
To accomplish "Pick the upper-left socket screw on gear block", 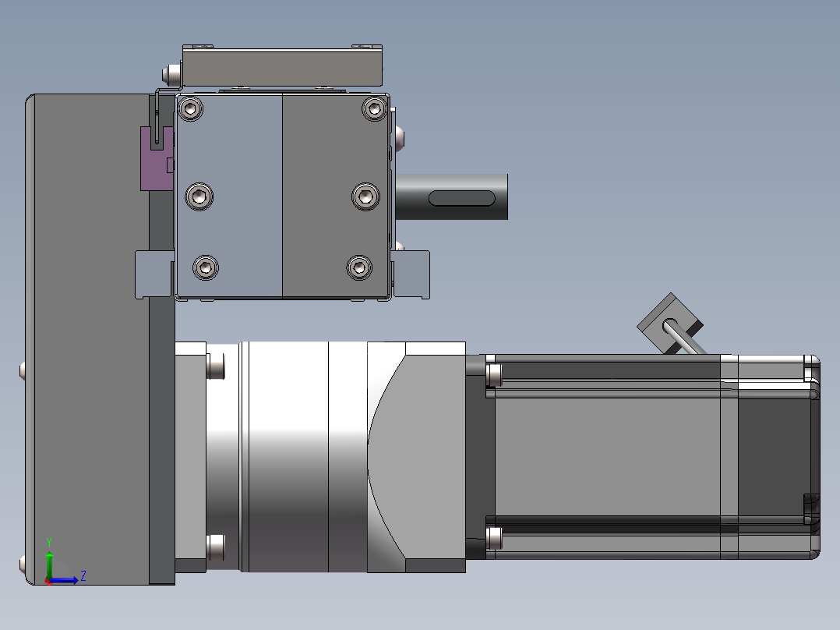I will 189,109.
